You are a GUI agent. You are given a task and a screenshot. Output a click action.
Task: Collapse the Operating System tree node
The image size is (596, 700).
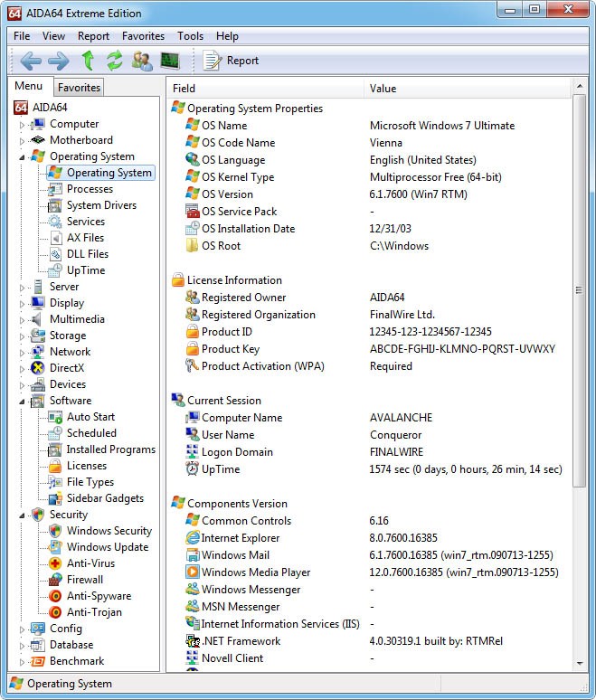[22, 157]
